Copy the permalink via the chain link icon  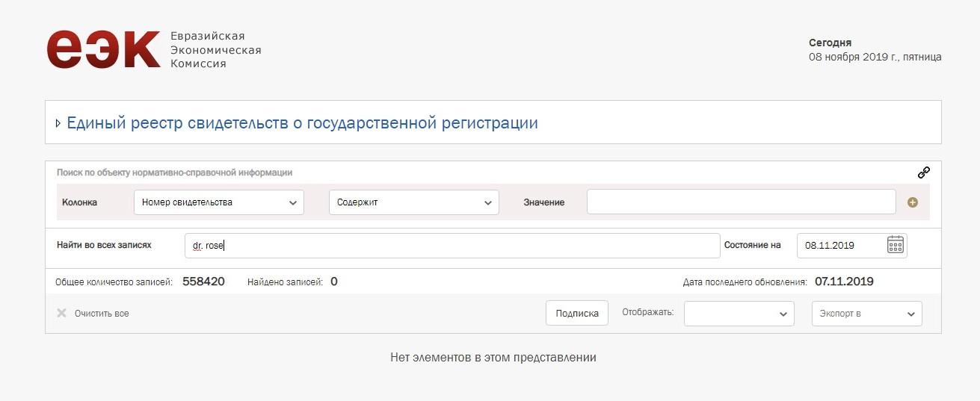[924, 172]
